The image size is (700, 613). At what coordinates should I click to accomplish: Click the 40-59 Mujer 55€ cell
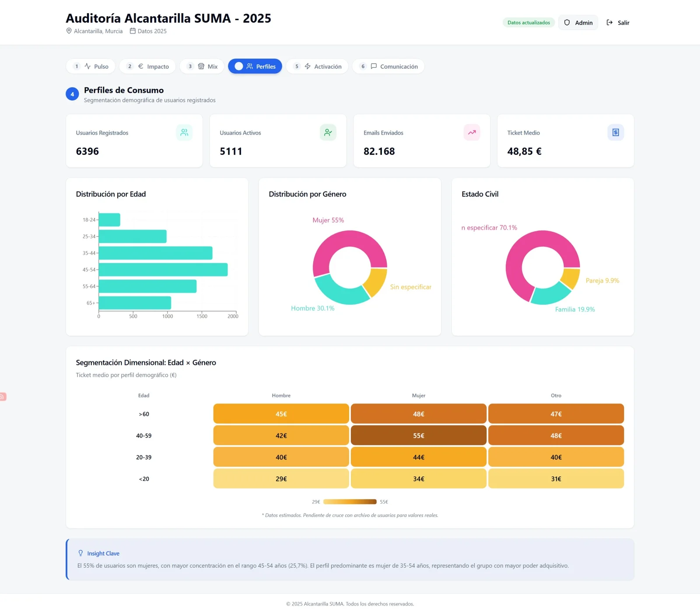[x=419, y=435]
